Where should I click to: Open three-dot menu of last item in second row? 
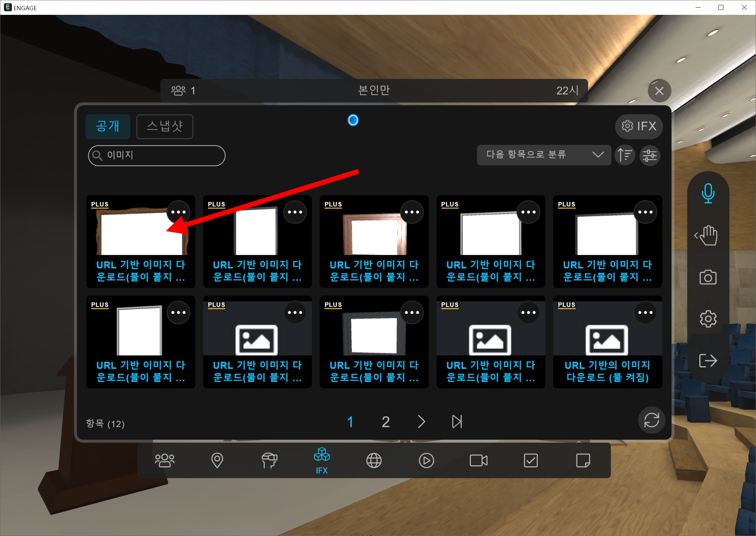coord(645,313)
